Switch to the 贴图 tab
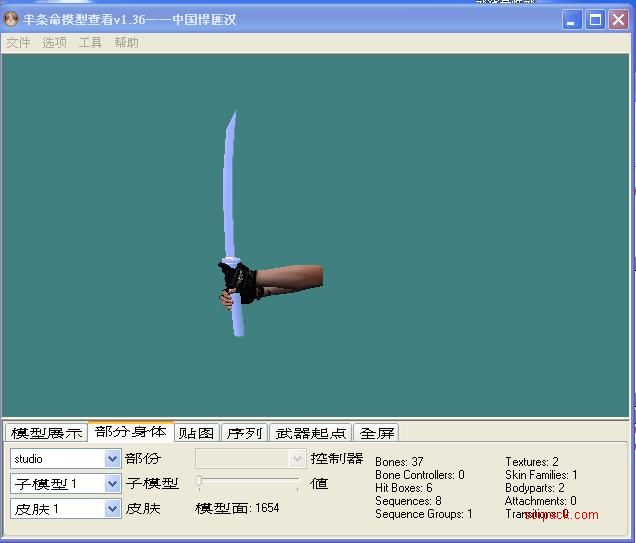Viewport: 636px width, 543px height. click(197, 433)
